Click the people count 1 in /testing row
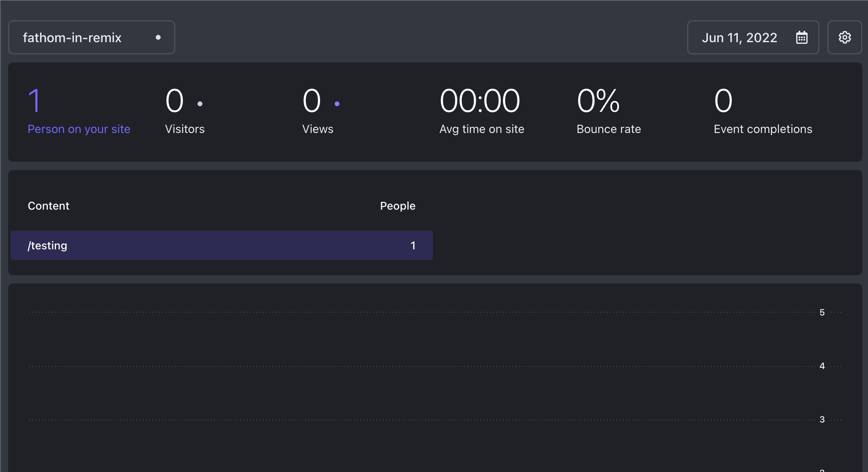 pos(413,245)
